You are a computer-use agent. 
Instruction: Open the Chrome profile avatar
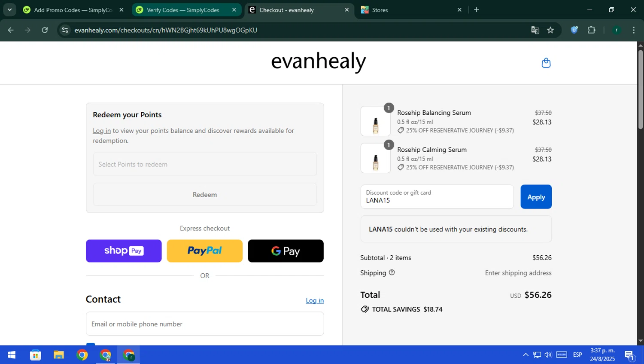pyautogui.click(x=617, y=30)
